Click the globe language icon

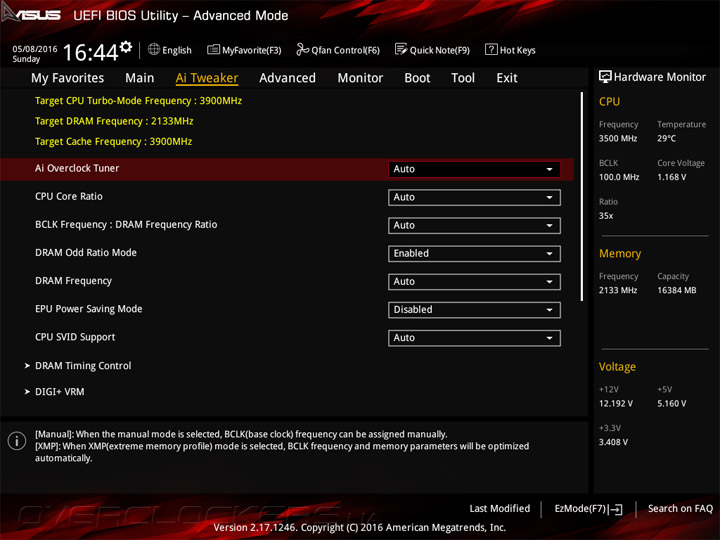tap(154, 49)
